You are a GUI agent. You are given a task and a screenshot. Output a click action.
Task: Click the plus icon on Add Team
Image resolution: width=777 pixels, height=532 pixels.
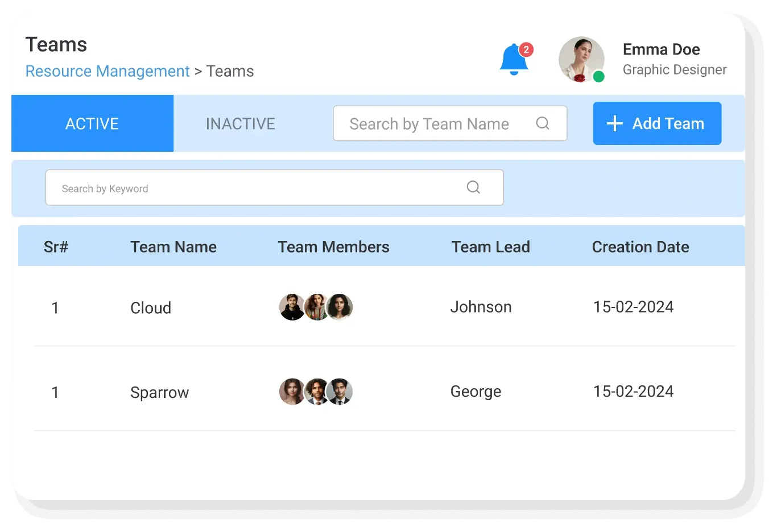pyautogui.click(x=614, y=123)
